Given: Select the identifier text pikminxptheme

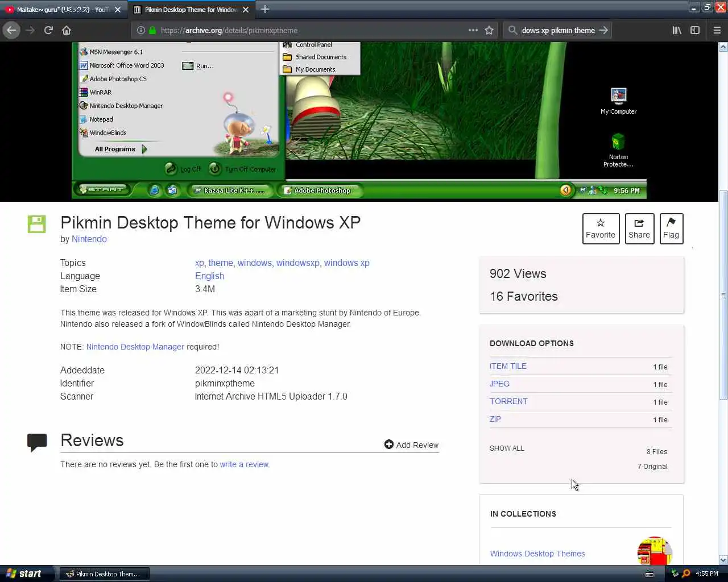Looking at the screenshot, I should (225, 384).
